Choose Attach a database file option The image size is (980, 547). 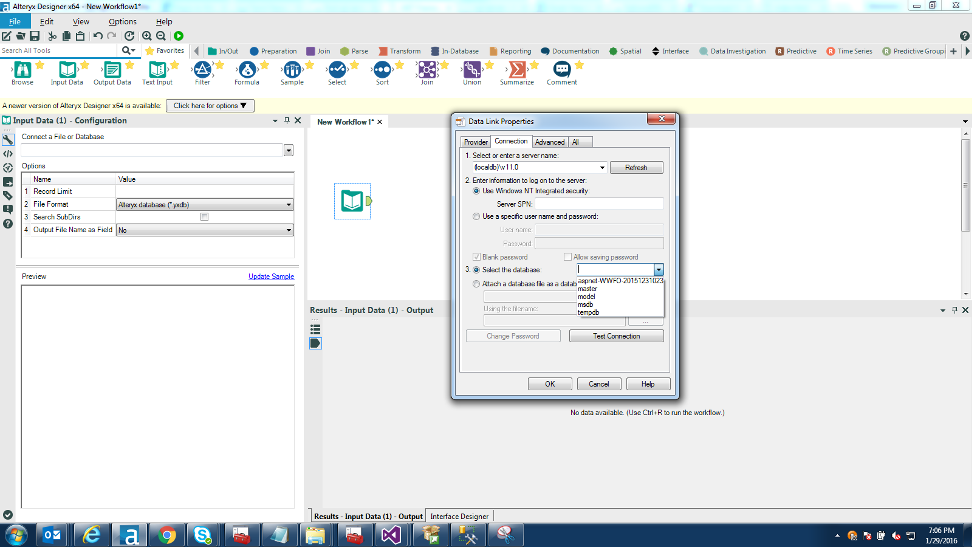476,284
